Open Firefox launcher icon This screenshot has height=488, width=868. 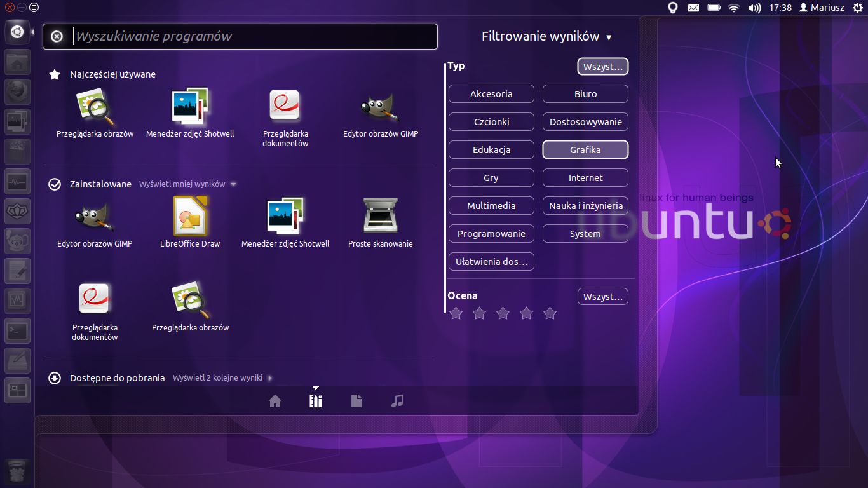[x=17, y=91]
